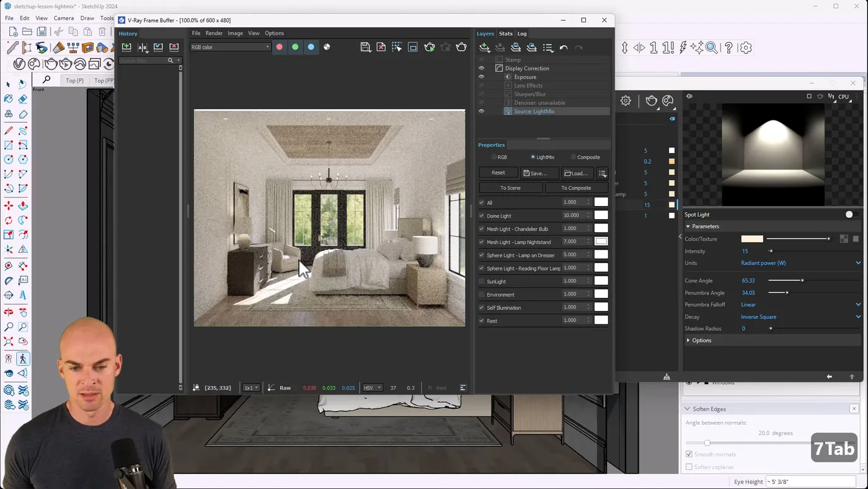Add a new render element layer
Screen dimensions: 868x489
[484, 47]
